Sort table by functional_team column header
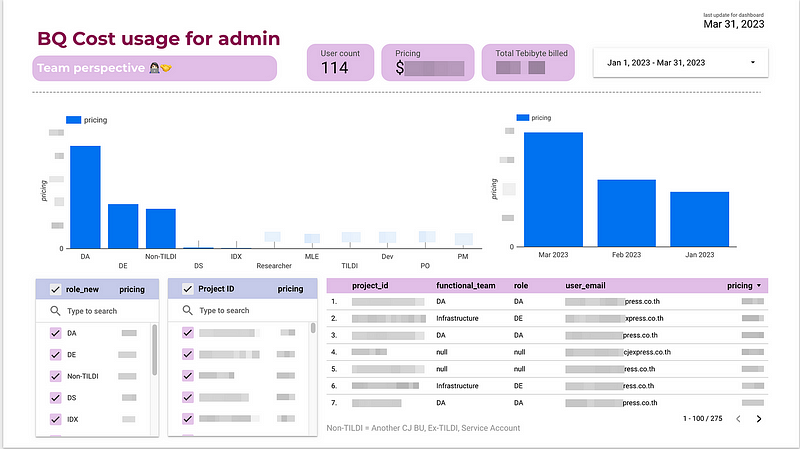The height and width of the screenshot is (449, 800). 465,286
